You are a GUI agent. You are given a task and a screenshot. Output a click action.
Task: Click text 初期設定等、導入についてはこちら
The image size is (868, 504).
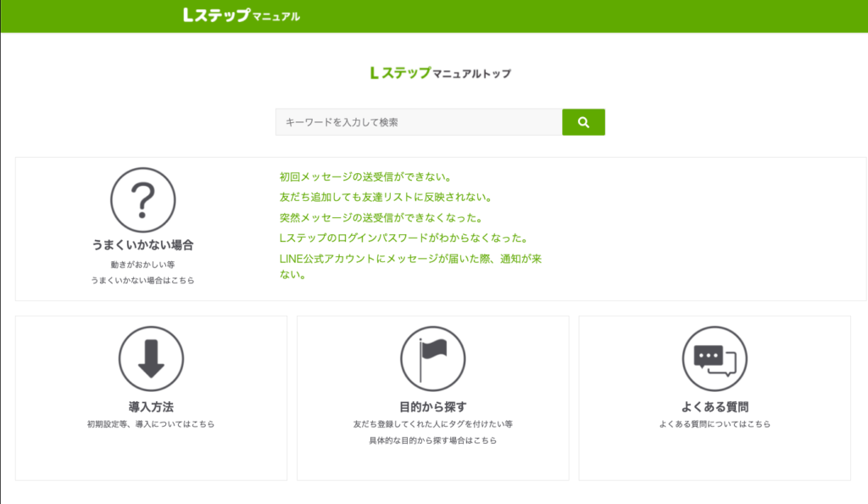point(151,423)
